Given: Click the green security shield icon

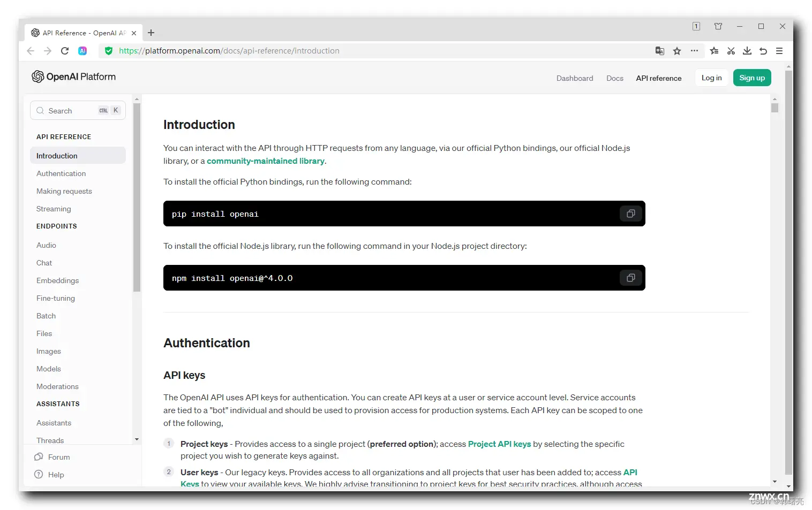Looking at the screenshot, I should tap(109, 51).
